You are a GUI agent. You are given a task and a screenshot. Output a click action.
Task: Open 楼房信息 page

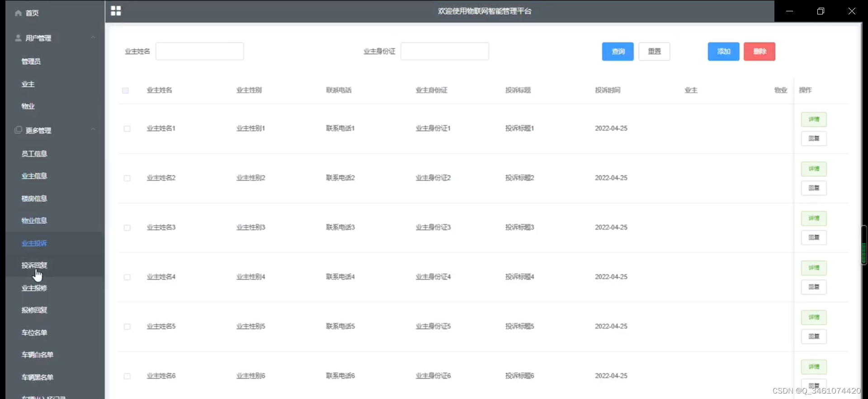(34, 198)
